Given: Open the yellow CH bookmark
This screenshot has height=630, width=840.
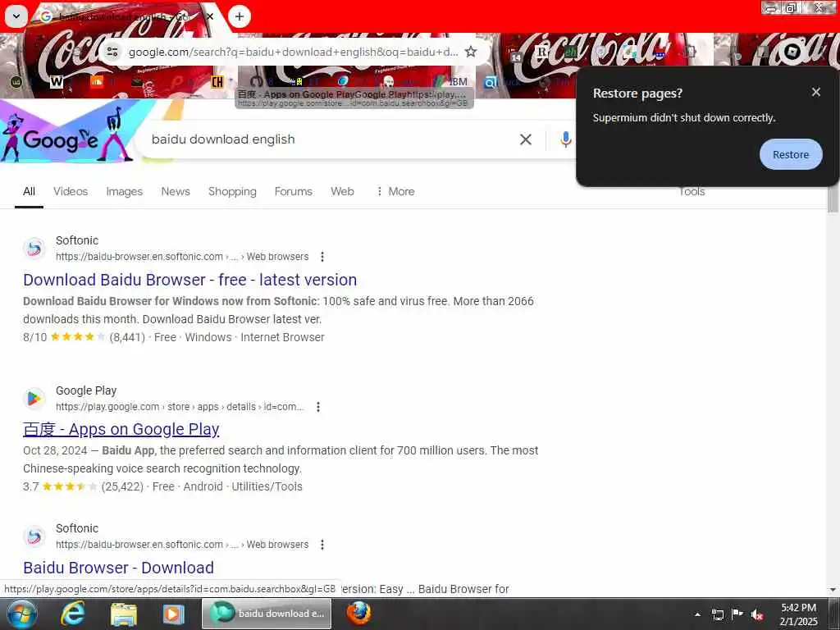Looking at the screenshot, I should (x=217, y=81).
